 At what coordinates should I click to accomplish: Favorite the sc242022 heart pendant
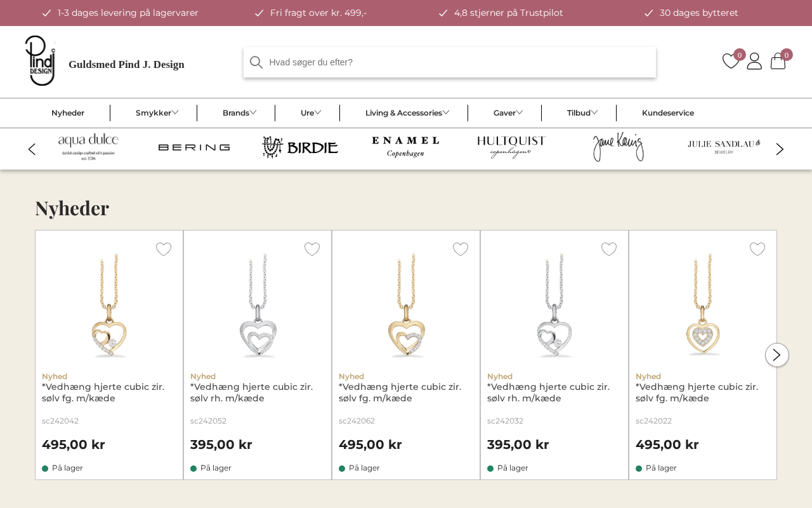757,249
